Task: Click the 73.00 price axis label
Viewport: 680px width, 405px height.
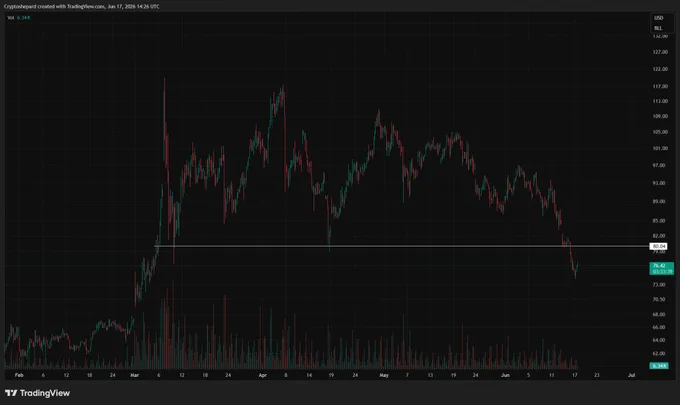Action: point(659,285)
